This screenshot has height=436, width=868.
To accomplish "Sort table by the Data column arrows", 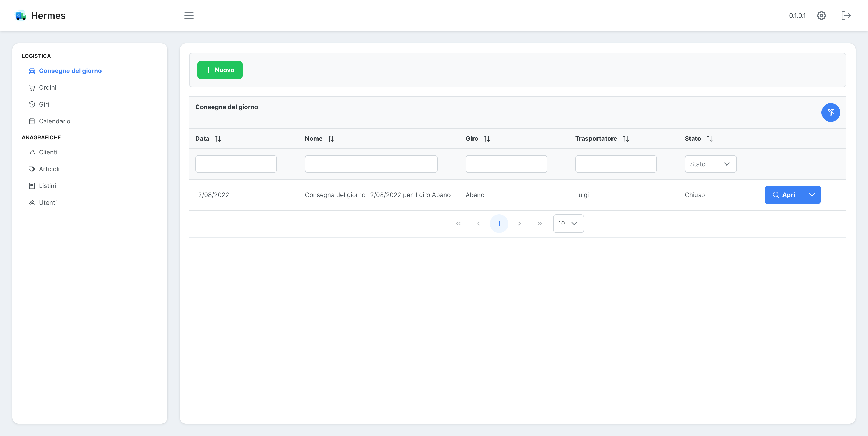I will tap(218, 139).
